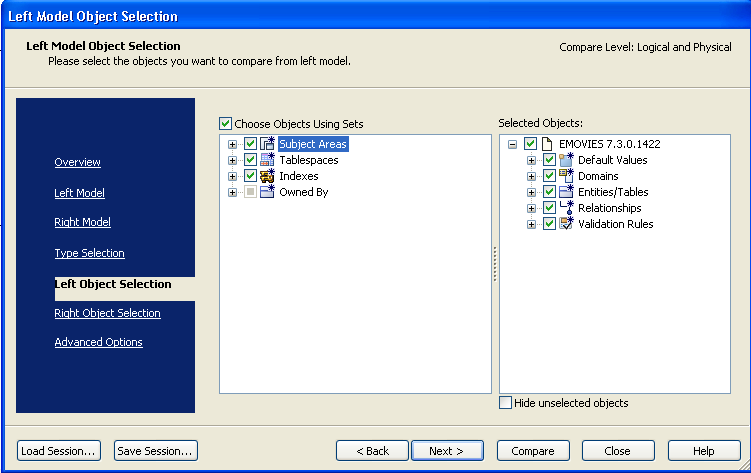Click the Subject Areas tree icon
Image resolution: width=751 pixels, height=473 pixels.
(267, 144)
